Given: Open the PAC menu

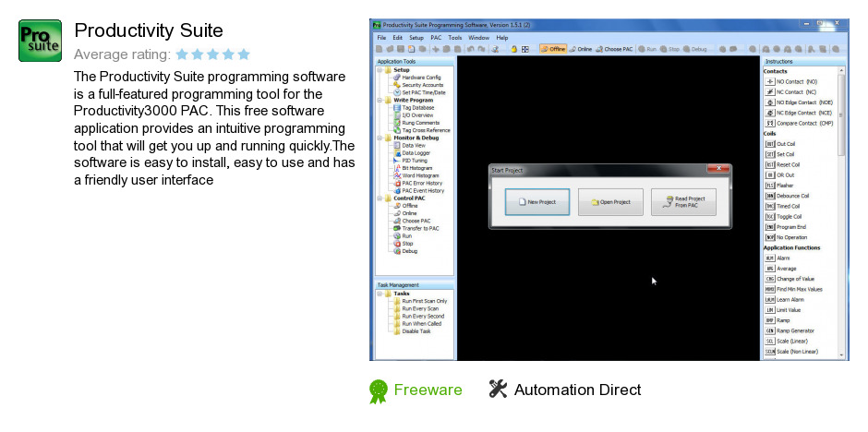Looking at the screenshot, I should 436,38.
